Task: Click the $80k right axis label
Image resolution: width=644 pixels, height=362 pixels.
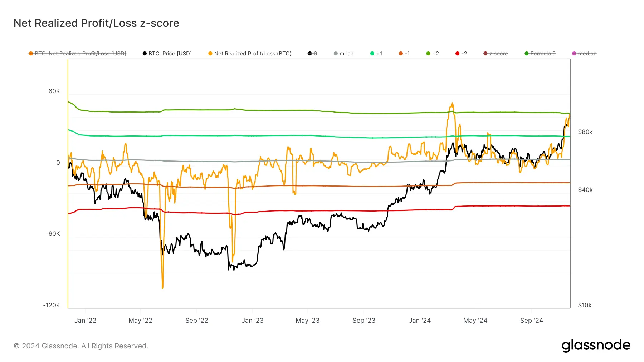Action: click(585, 132)
